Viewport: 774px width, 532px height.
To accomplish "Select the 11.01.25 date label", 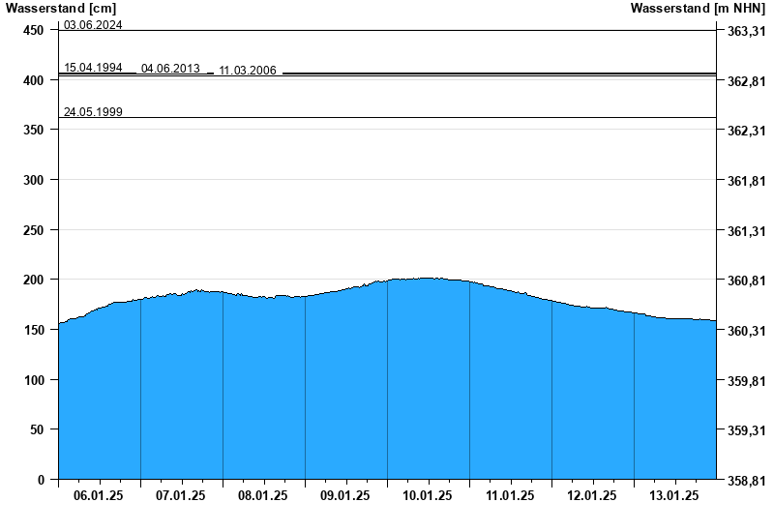I will coord(510,495).
